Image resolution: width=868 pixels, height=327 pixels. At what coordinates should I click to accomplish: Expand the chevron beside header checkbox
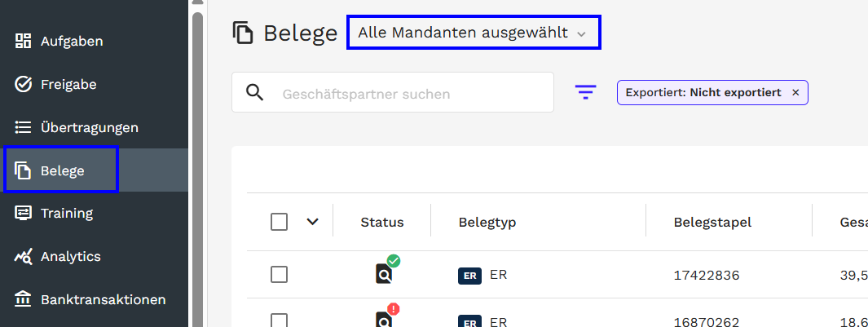coord(312,222)
